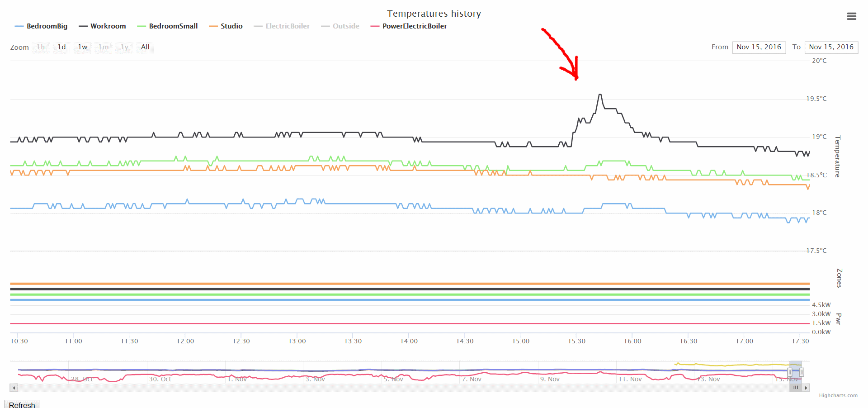The height and width of the screenshot is (408, 868).
Task: Toggle PowerElectricBoiler legend entry
Action: click(409, 26)
